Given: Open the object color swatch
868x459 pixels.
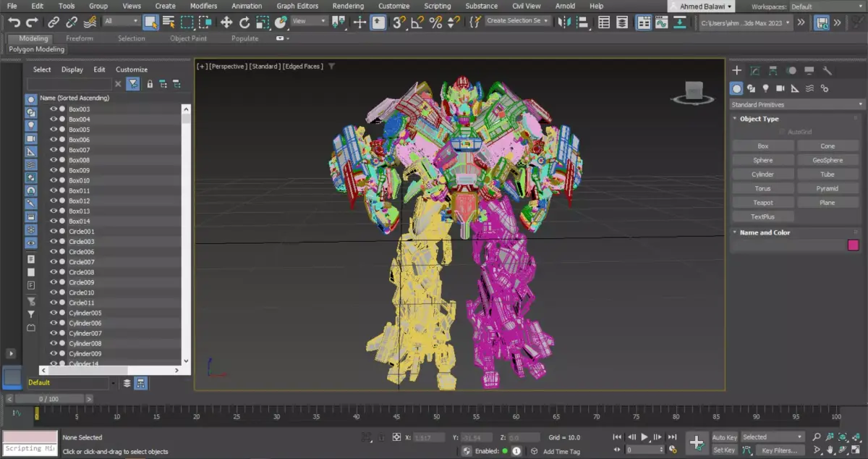Looking at the screenshot, I should 854,245.
